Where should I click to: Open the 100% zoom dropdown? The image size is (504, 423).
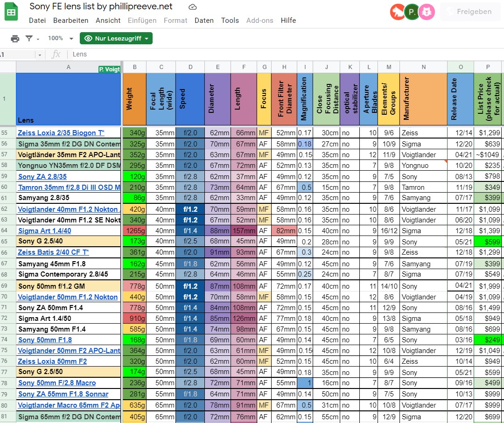[x=60, y=38]
